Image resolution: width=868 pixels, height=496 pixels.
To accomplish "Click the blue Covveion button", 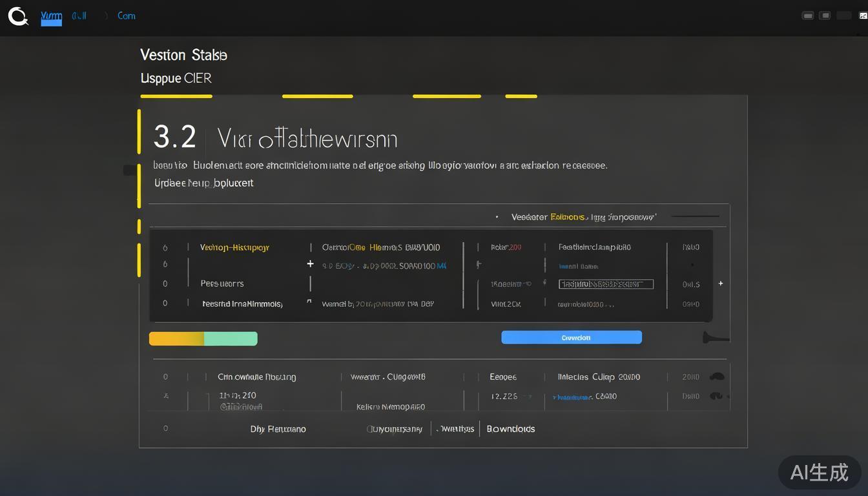I will click(572, 337).
